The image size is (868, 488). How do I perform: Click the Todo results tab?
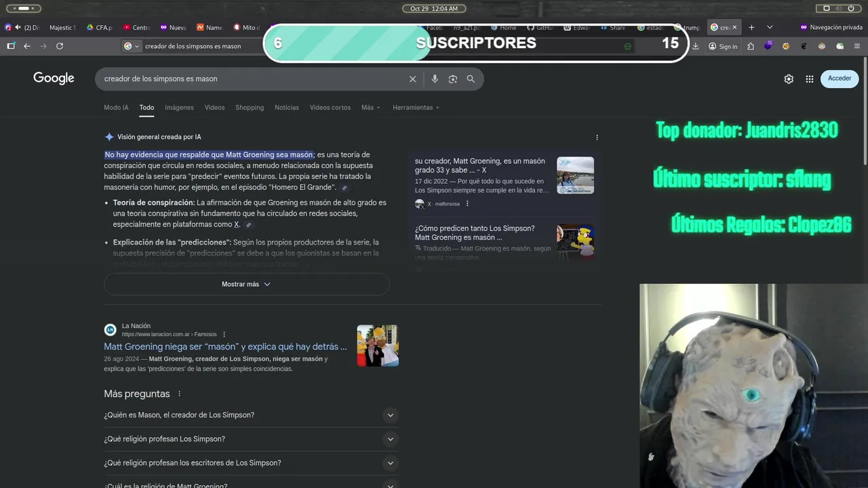click(x=146, y=108)
